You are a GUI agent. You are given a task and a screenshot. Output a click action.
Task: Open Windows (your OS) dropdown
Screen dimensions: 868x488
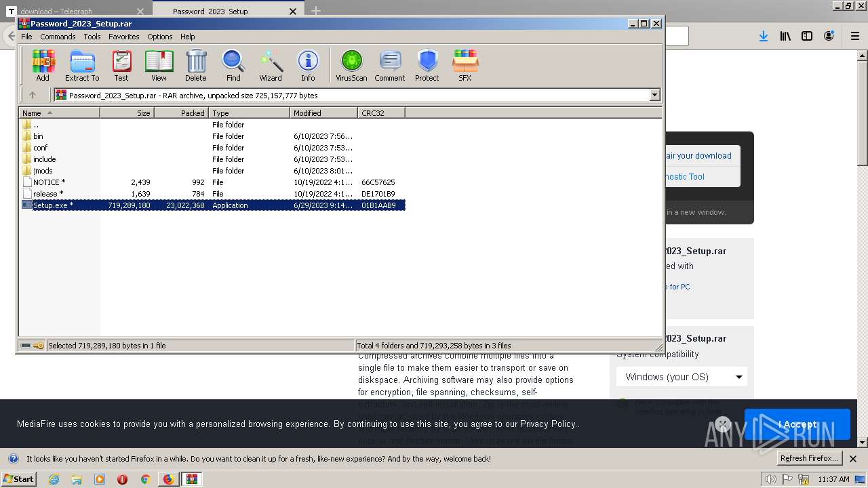pyautogui.click(x=682, y=377)
